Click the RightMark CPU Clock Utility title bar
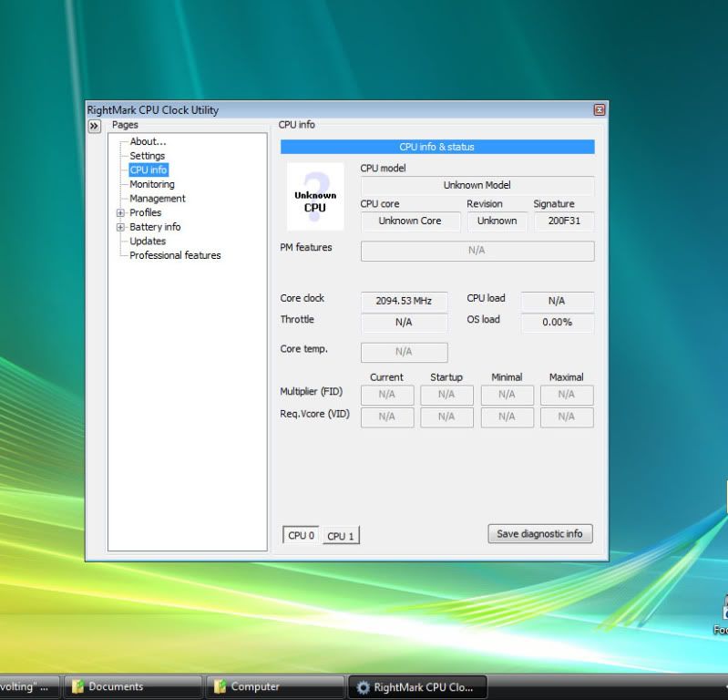The height and width of the screenshot is (700, 728). click(x=339, y=110)
